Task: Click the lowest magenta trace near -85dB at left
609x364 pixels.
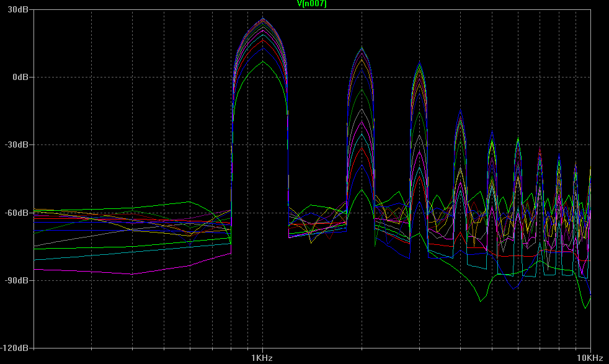Action: pyautogui.click(x=130, y=273)
